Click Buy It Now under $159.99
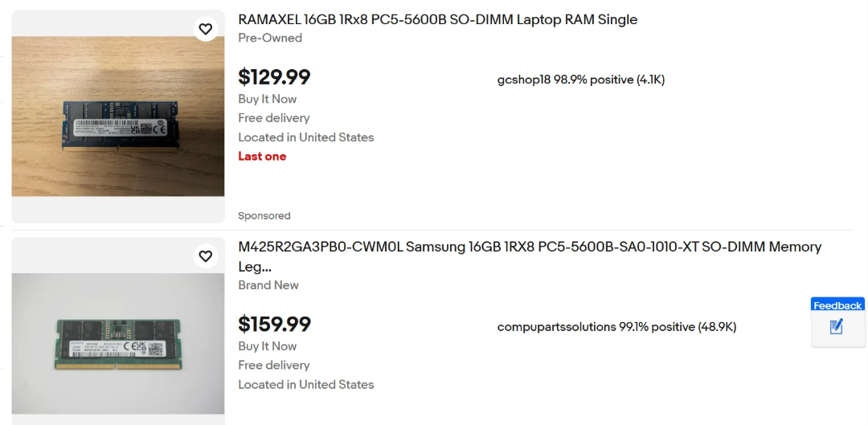The image size is (868, 425). click(267, 346)
